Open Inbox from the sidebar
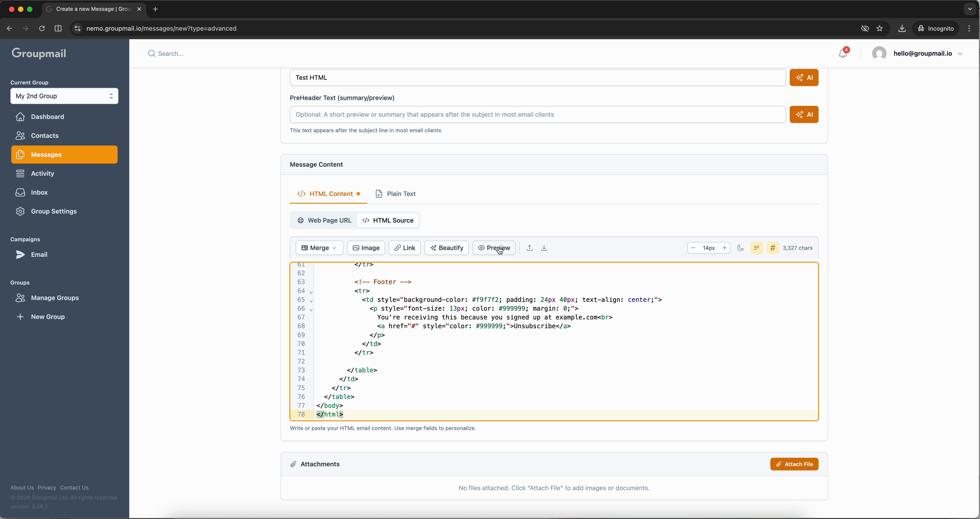Image resolution: width=980 pixels, height=519 pixels. pyautogui.click(x=39, y=192)
